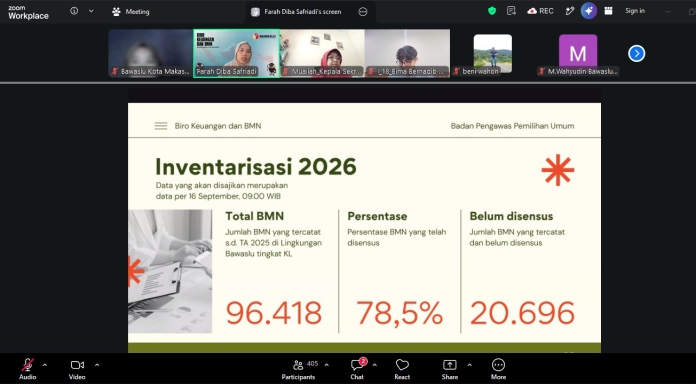Open the Chat panel
The height and width of the screenshot is (384, 696).
point(357,369)
